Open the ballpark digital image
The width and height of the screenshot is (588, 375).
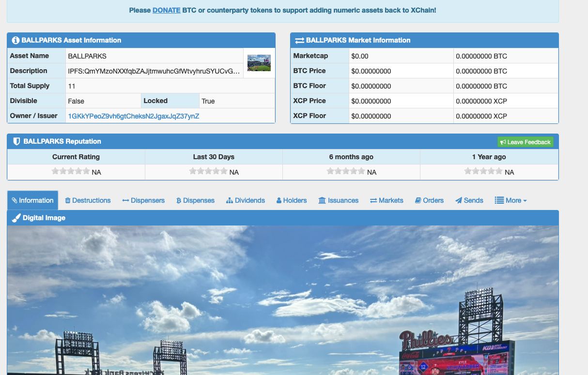[x=283, y=300]
